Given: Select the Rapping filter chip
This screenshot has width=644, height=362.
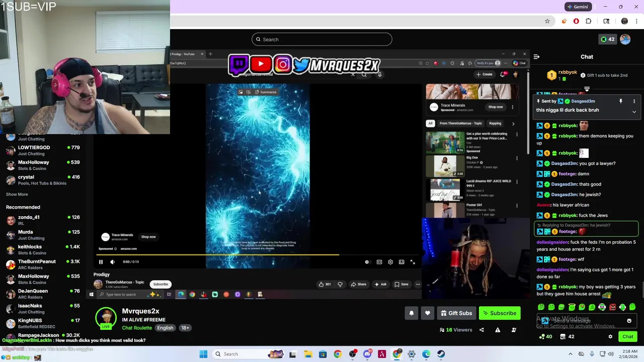Looking at the screenshot, I should point(495,123).
